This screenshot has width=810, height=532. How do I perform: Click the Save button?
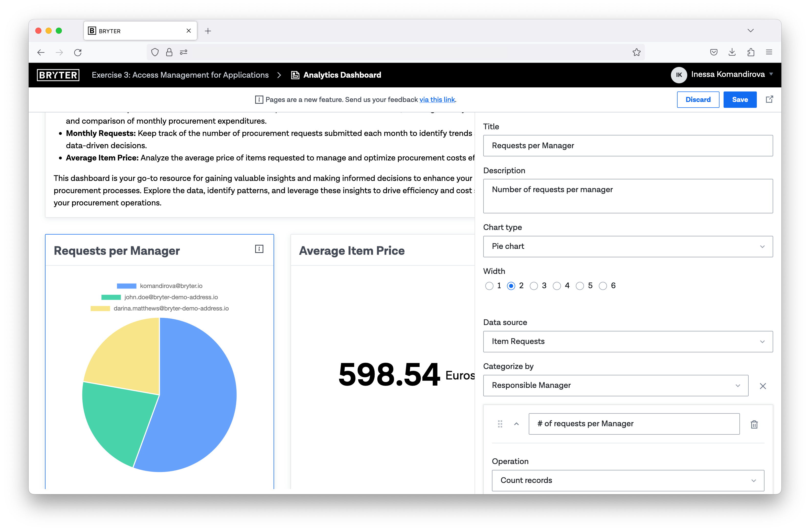tap(739, 100)
